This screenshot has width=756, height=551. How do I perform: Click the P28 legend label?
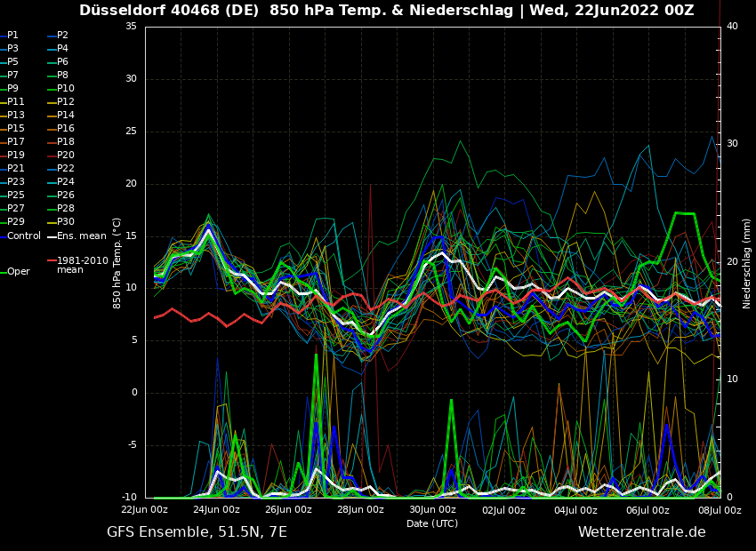(x=66, y=209)
